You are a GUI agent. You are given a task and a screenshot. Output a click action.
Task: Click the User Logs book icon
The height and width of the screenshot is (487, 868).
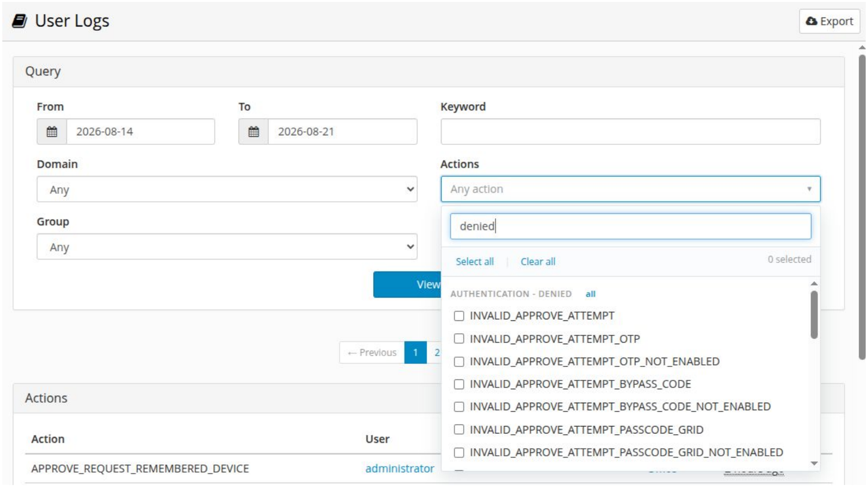point(20,21)
